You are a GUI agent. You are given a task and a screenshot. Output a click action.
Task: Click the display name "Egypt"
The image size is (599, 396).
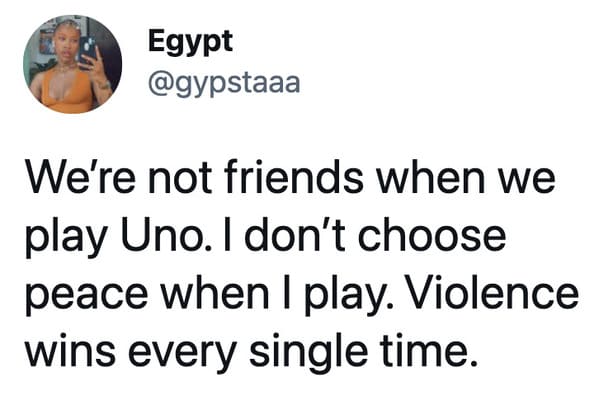point(191,42)
